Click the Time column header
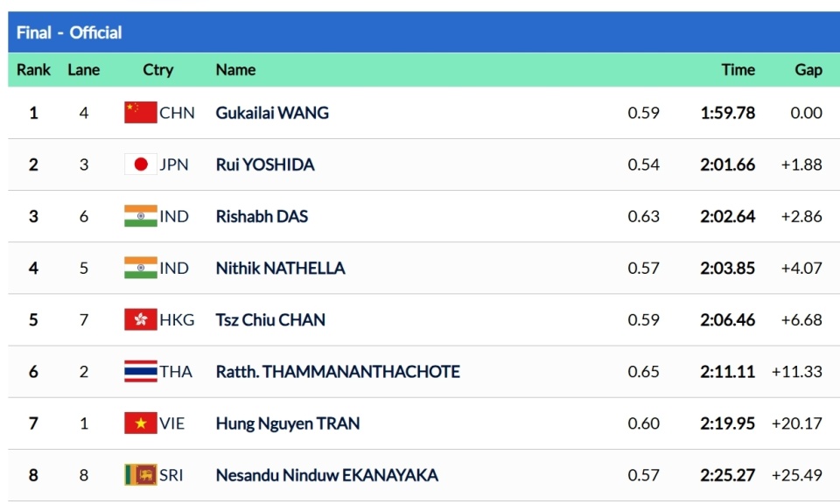Image resolution: width=840 pixels, height=504 pixels. 738,70
